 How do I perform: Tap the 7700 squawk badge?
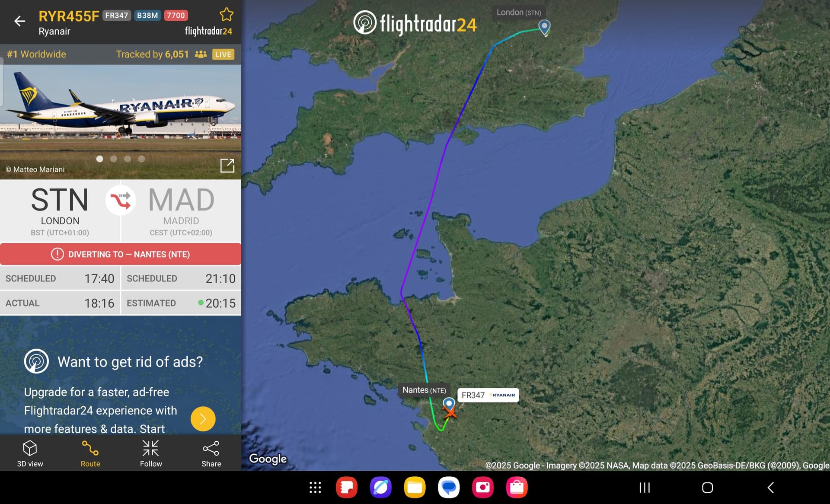point(176,16)
